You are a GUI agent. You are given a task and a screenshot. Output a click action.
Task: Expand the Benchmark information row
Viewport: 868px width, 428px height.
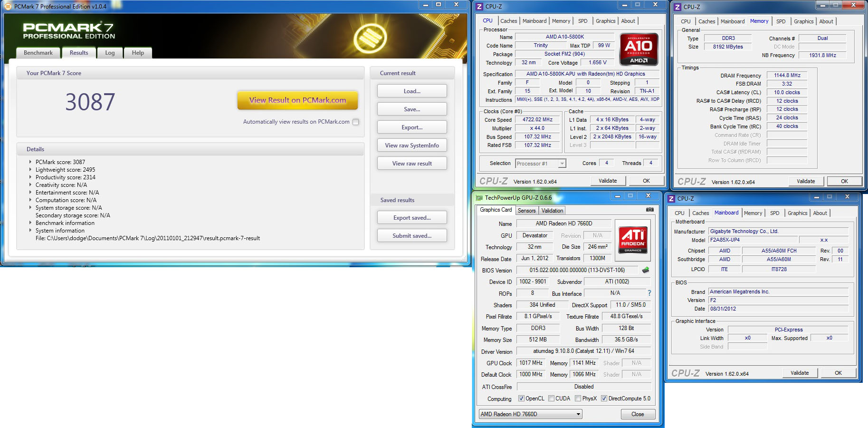(30, 223)
